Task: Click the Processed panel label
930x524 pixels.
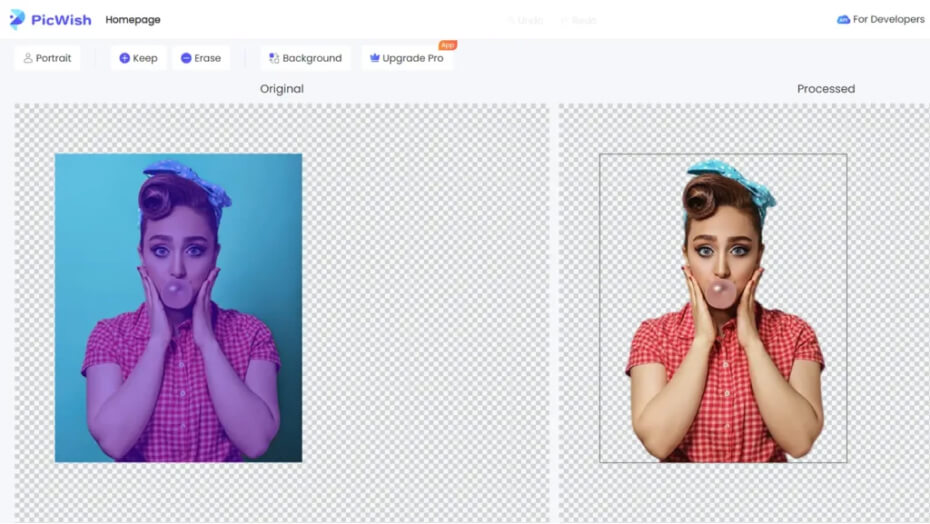Action: click(825, 89)
